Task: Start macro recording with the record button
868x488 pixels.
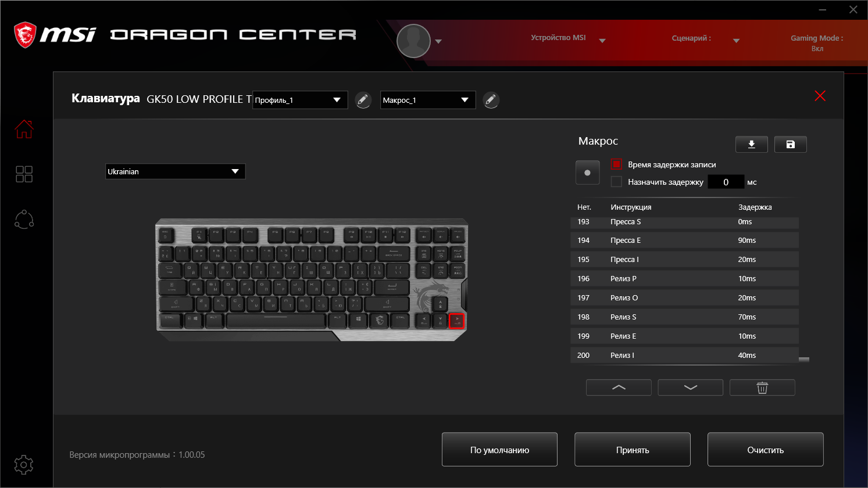Action: click(587, 173)
